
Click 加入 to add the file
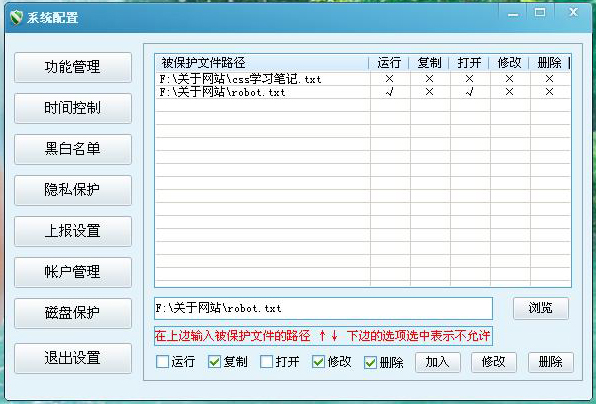(x=438, y=362)
